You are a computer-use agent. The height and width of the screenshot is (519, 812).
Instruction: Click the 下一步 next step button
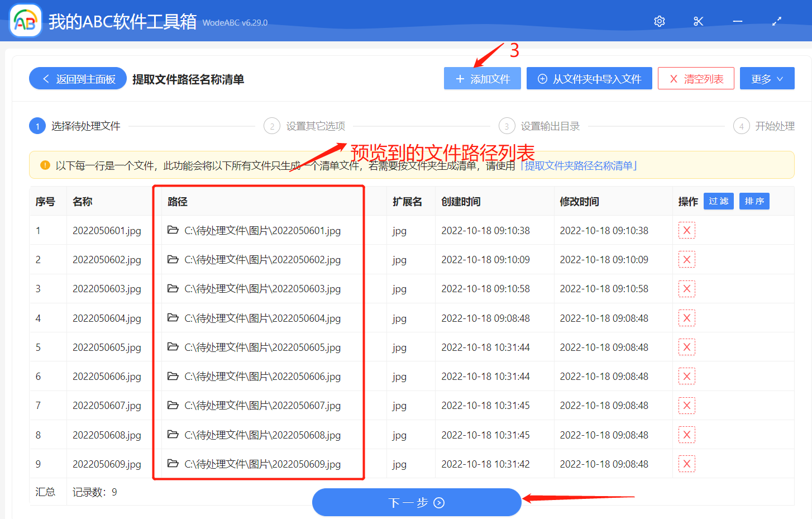click(x=417, y=502)
